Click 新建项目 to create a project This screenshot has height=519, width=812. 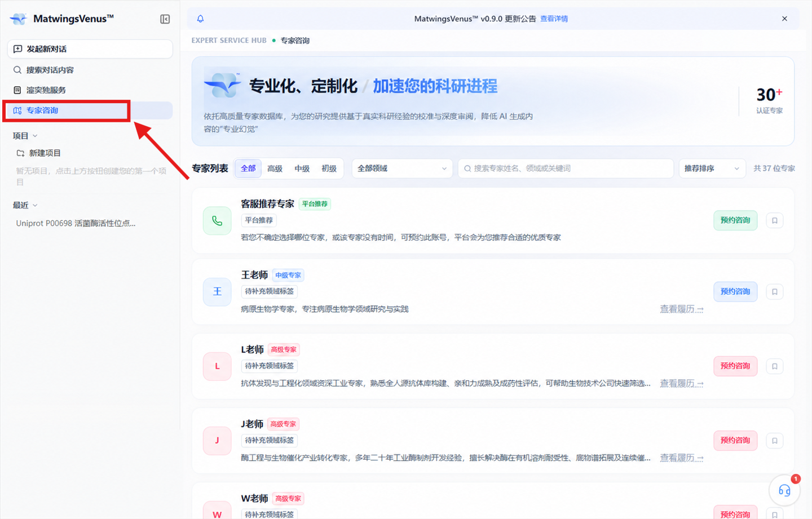pyautogui.click(x=38, y=153)
